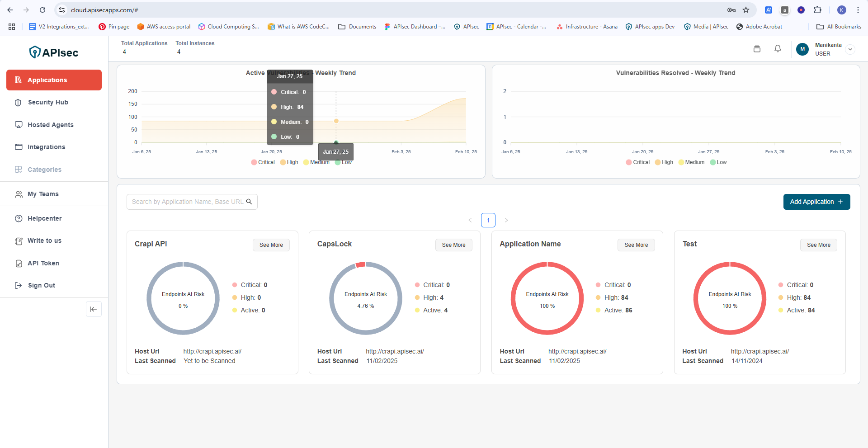The image size is (868, 448).
Task: Open the stacked layers icon in header
Action: click(x=757, y=48)
